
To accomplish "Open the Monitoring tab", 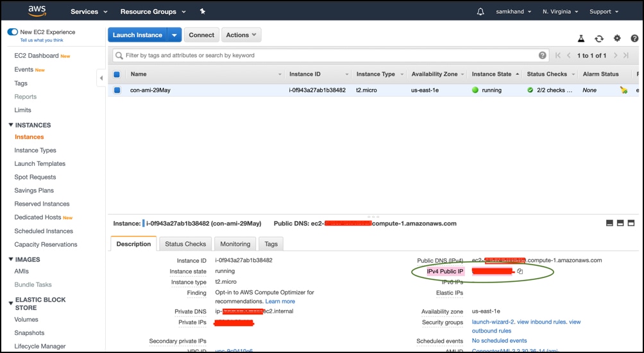I will [235, 244].
